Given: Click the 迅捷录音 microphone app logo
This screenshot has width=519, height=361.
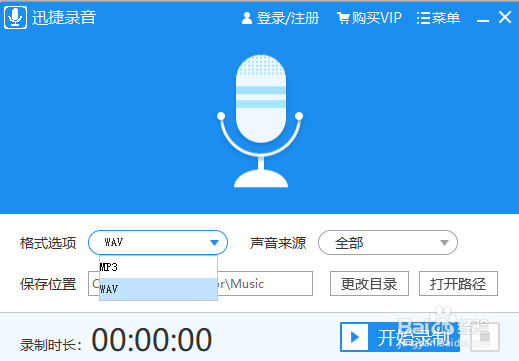Looking at the screenshot, I should pyautogui.click(x=15, y=17).
